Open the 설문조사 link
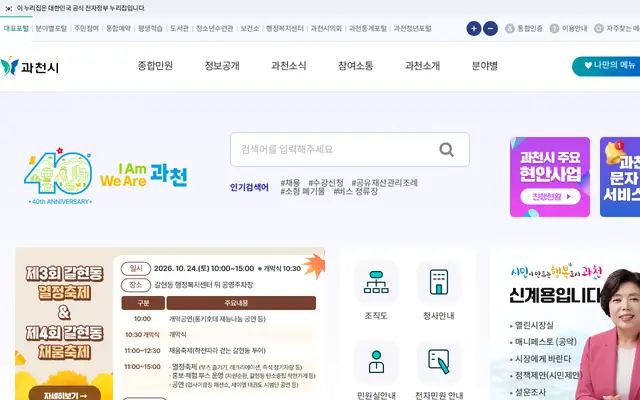 [x=530, y=392]
